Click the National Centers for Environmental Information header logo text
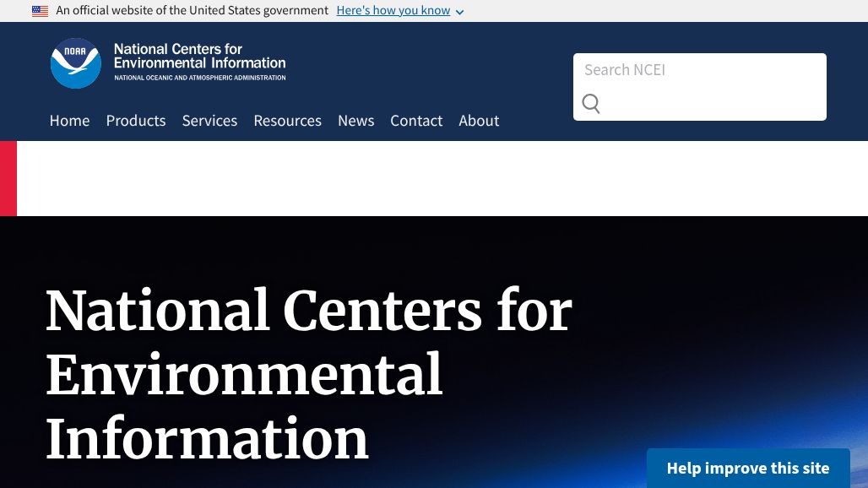The image size is (868, 488). 200,62
